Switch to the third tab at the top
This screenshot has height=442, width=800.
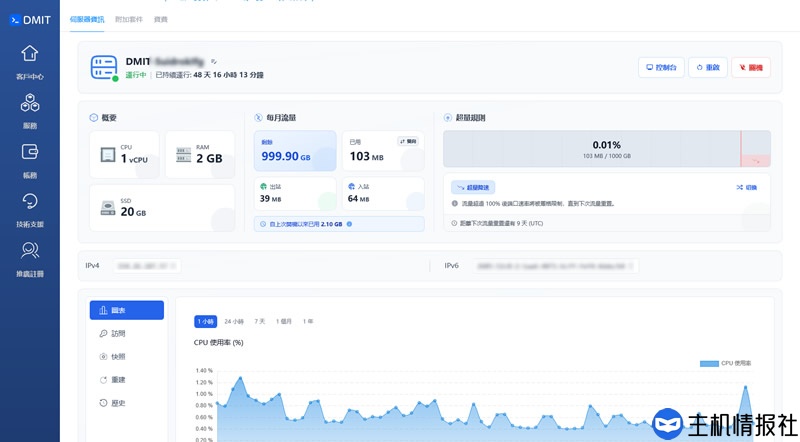161,19
